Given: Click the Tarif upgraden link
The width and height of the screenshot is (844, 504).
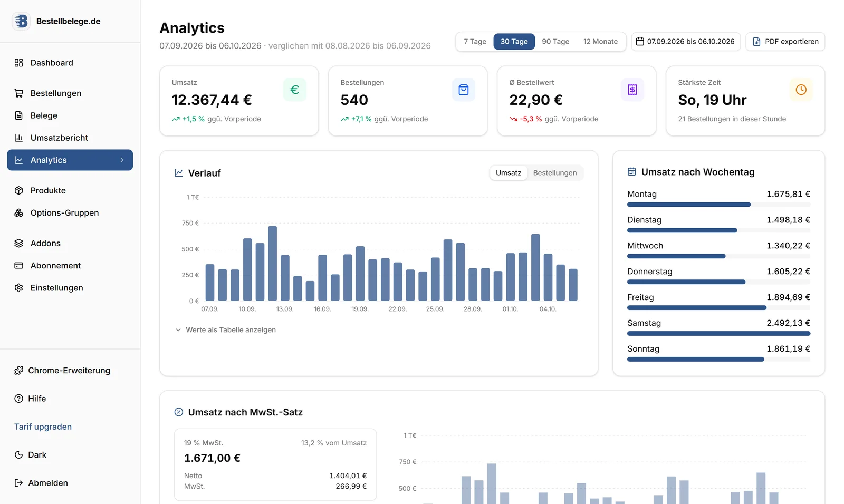Looking at the screenshot, I should (43, 427).
